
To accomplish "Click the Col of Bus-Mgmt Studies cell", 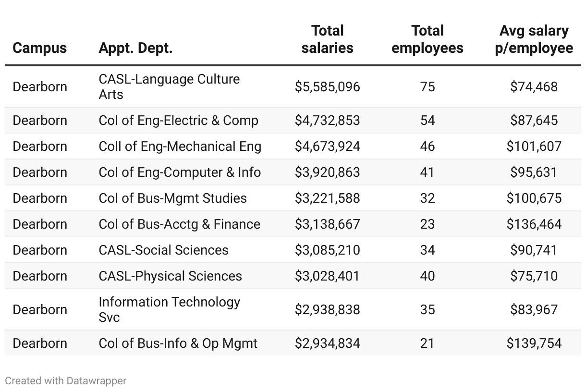I will click(172, 198).
